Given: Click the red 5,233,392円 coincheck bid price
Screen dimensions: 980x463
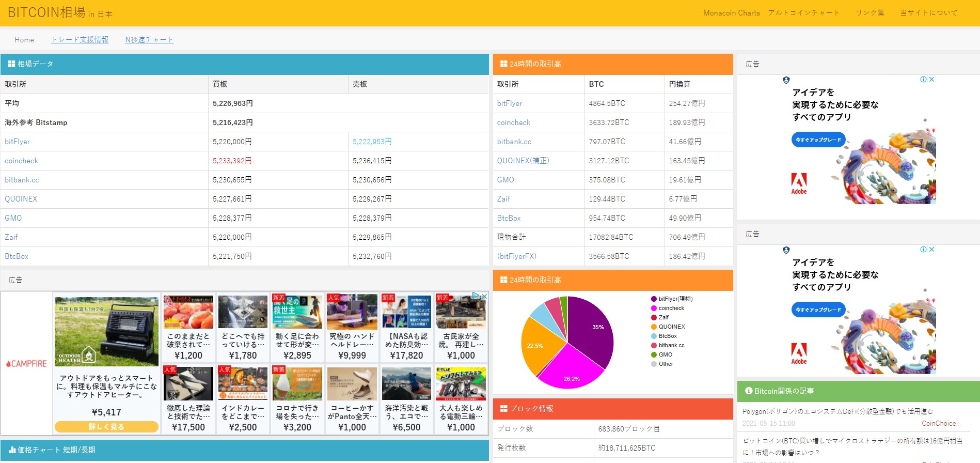Looking at the screenshot, I should pyautogui.click(x=232, y=161).
